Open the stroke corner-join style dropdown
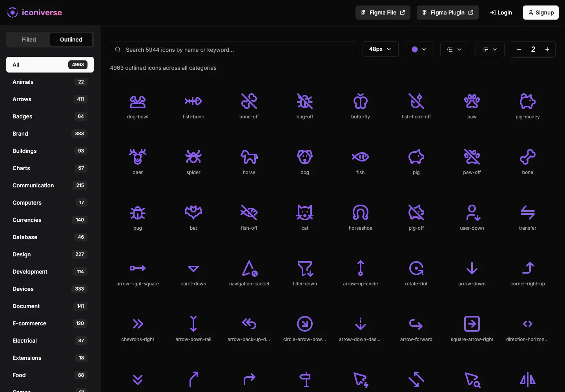This screenshot has height=392, width=565. click(490, 49)
